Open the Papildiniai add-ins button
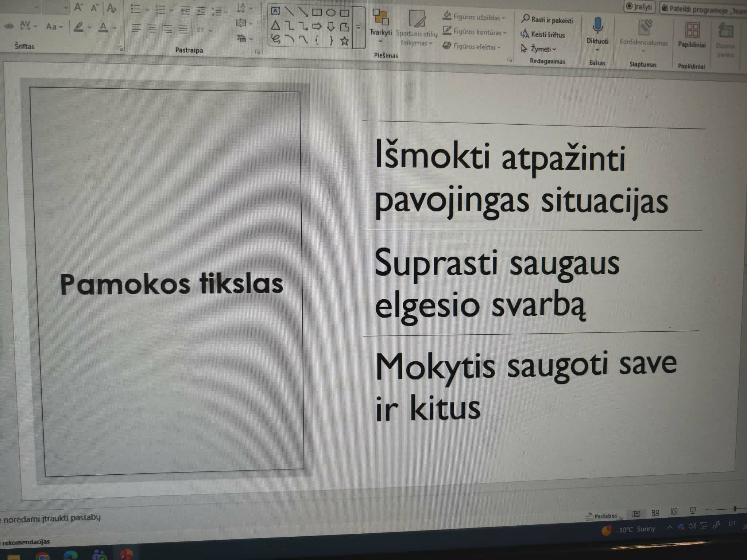The width and height of the screenshot is (747, 560). [692, 35]
